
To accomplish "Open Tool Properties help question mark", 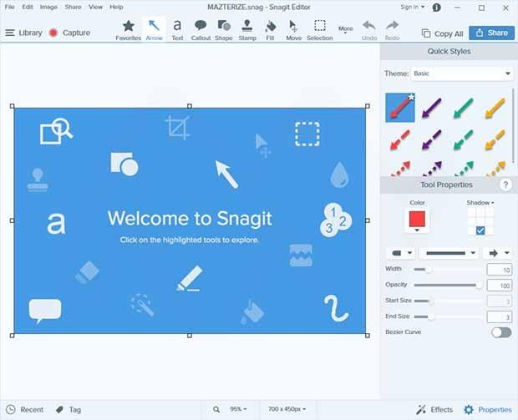I will point(505,185).
